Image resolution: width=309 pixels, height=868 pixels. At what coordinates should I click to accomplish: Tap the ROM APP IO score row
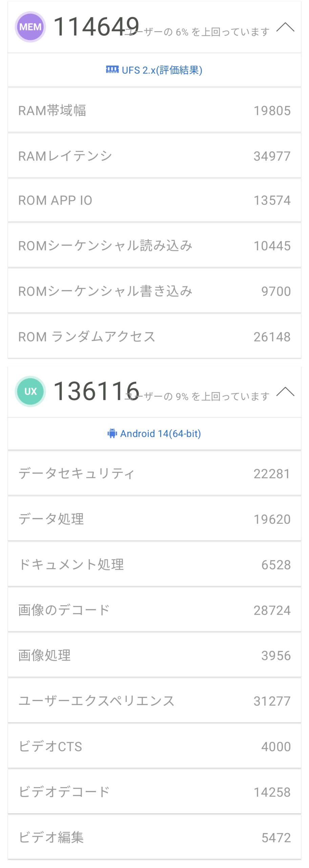click(x=154, y=200)
